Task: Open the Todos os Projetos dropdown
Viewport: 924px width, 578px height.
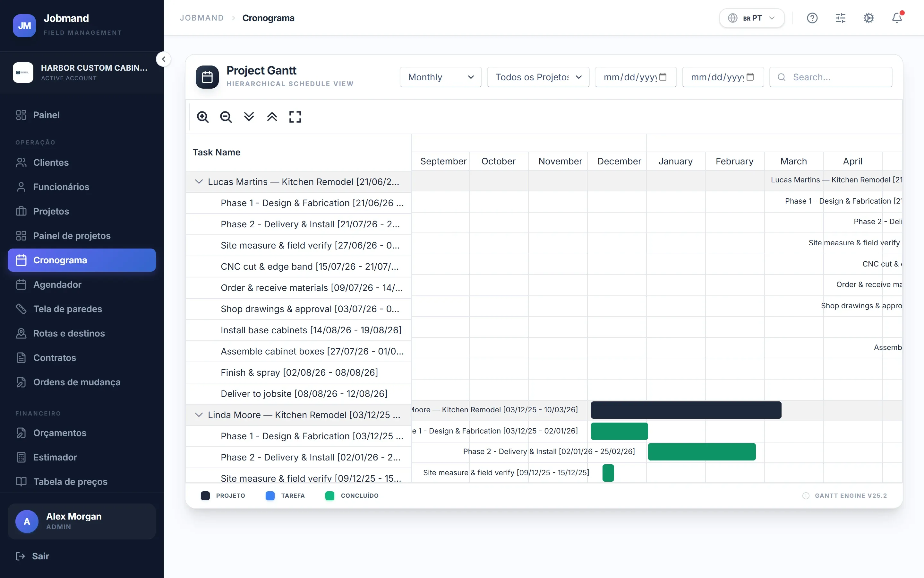Action: (x=538, y=77)
